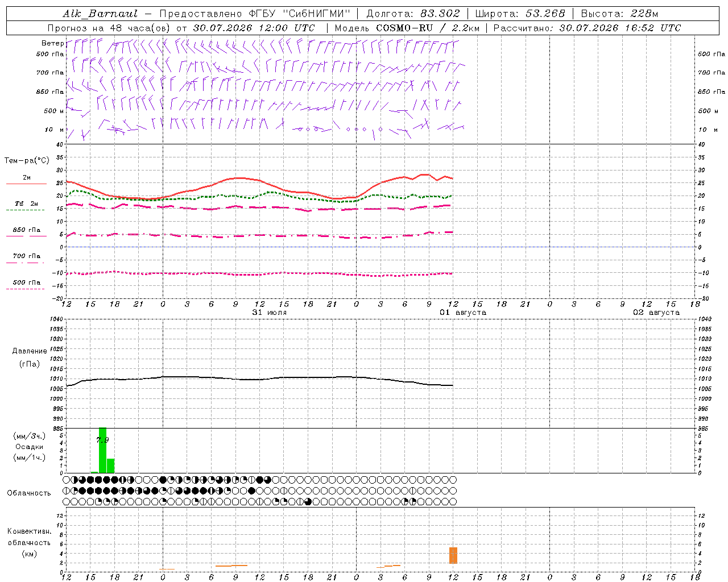This screenshot has height=582, width=728.
Task: Click the Давление pressure axis title
Action: tap(30, 351)
